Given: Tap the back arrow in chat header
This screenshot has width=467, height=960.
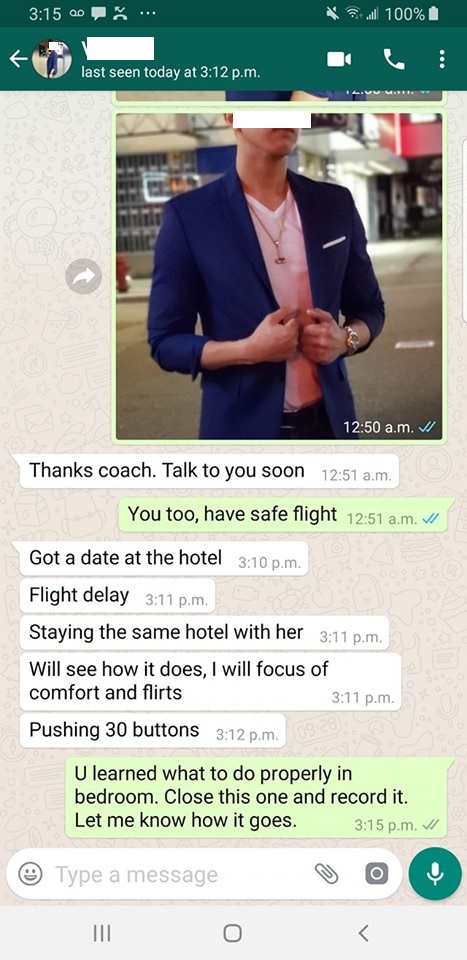Looking at the screenshot, I should (x=18, y=59).
